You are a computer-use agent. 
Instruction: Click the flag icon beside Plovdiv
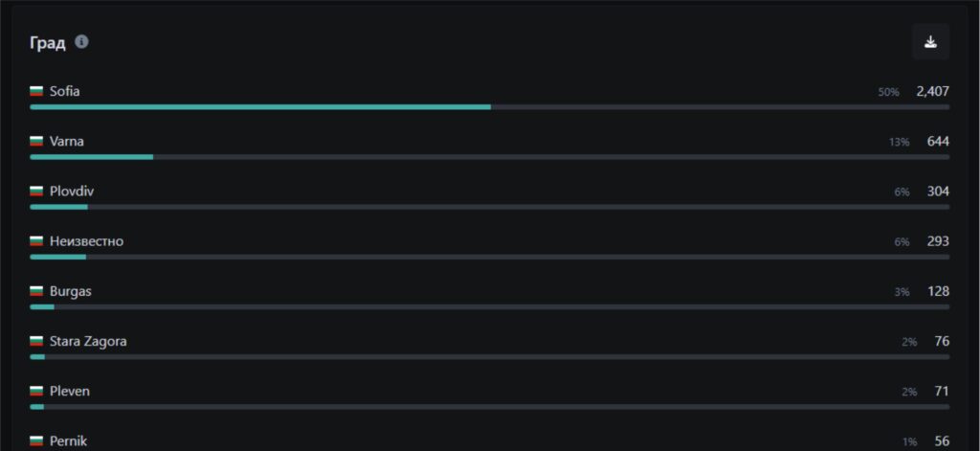(36, 192)
